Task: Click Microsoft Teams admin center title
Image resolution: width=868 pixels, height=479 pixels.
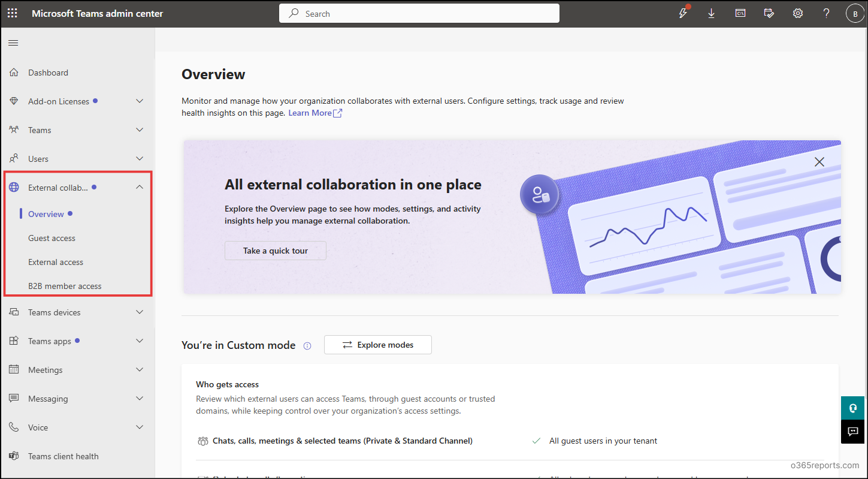Action: pos(97,13)
